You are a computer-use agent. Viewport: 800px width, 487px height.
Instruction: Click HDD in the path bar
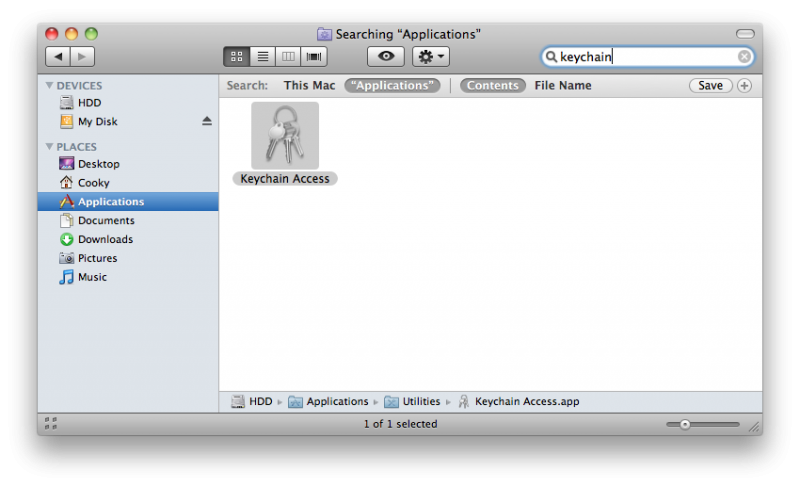click(252, 402)
